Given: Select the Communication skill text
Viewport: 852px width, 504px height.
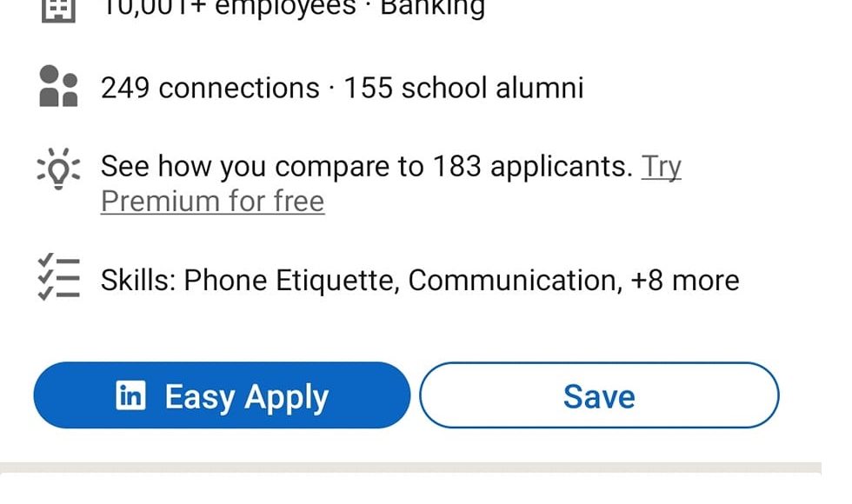Looking at the screenshot, I should pos(513,281).
